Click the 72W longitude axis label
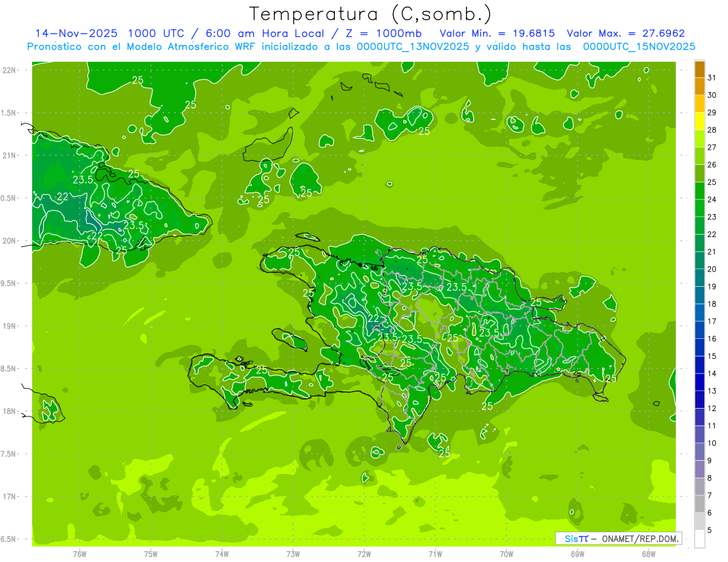Viewport: 728px width, 562px height. 364,554
